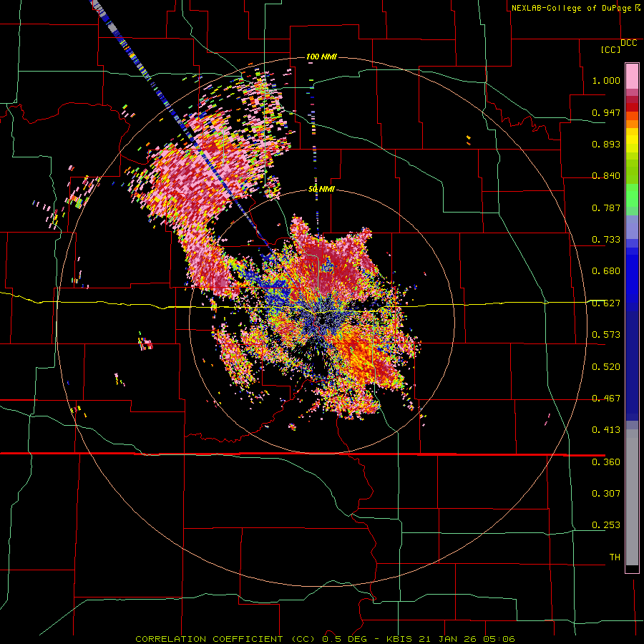This screenshot has width=644, height=644.
Task: Select the 0.573 scale value
Action: (x=606, y=335)
